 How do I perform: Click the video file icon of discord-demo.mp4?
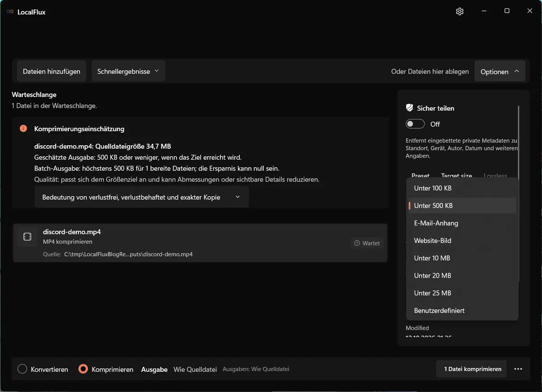click(x=27, y=237)
